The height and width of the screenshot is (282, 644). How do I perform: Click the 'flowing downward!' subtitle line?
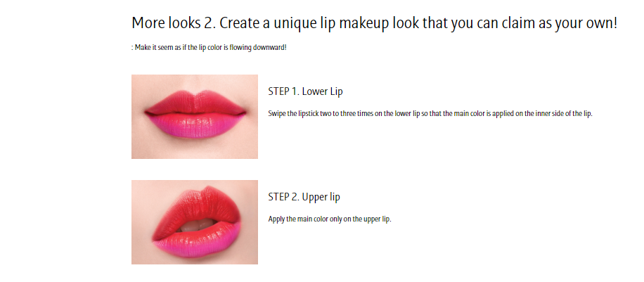point(209,47)
